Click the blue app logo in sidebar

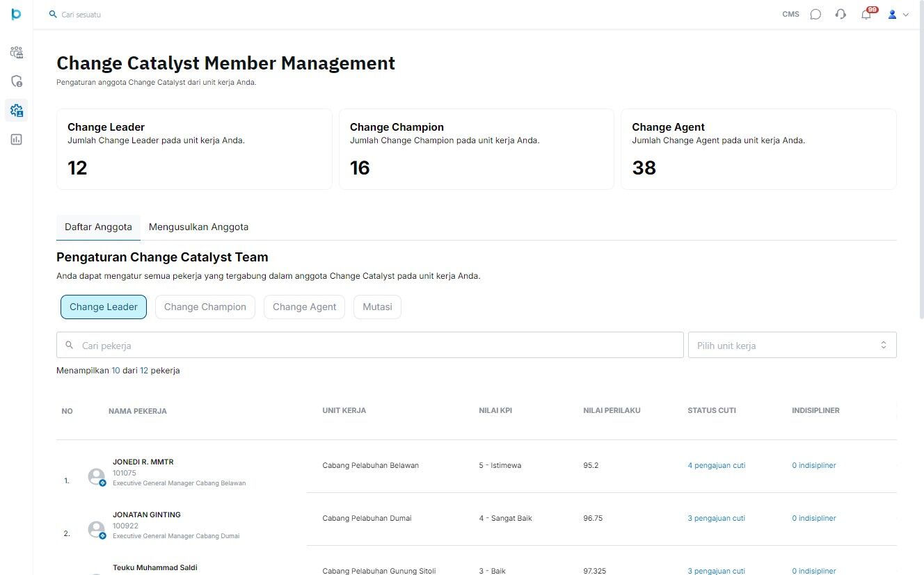[x=16, y=14]
